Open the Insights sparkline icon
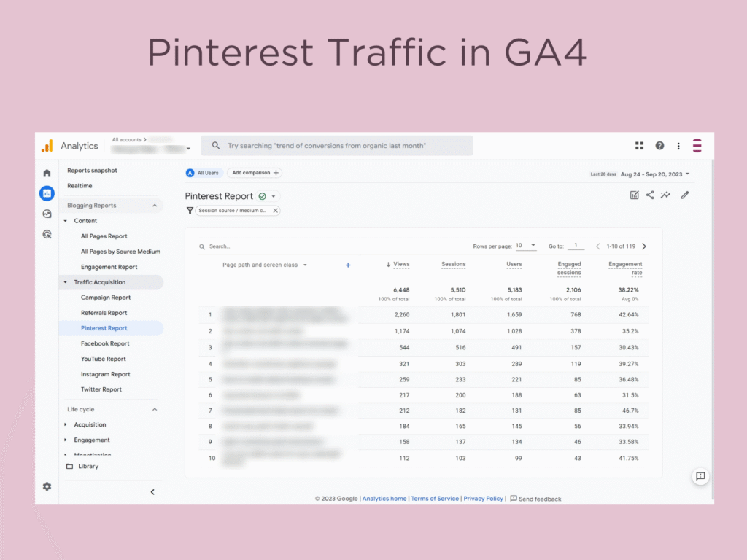 click(x=665, y=195)
